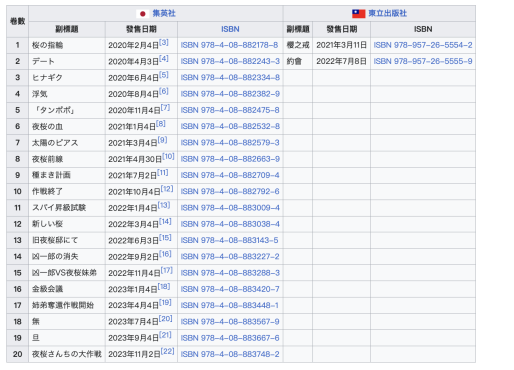Follow citation [12] after 2021年10月4日
Image resolution: width=514 pixels, height=370 pixels.
pyautogui.click(x=167, y=189)
